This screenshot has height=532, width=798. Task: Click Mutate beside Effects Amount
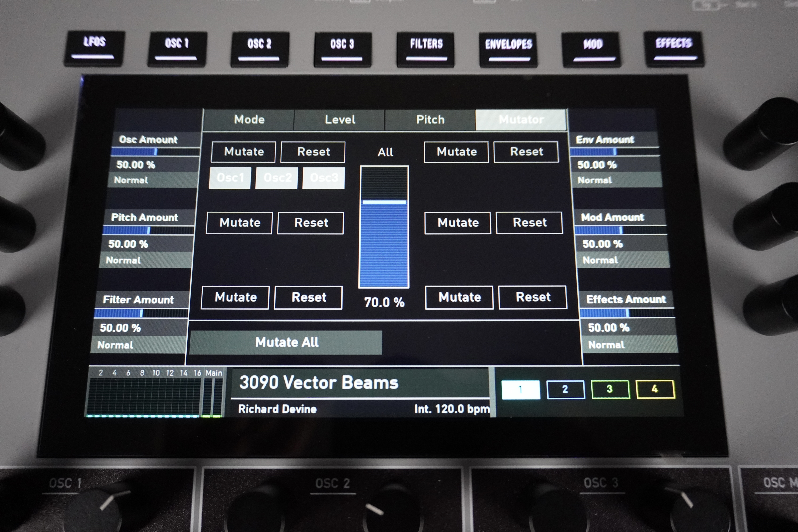coord(459,297)
